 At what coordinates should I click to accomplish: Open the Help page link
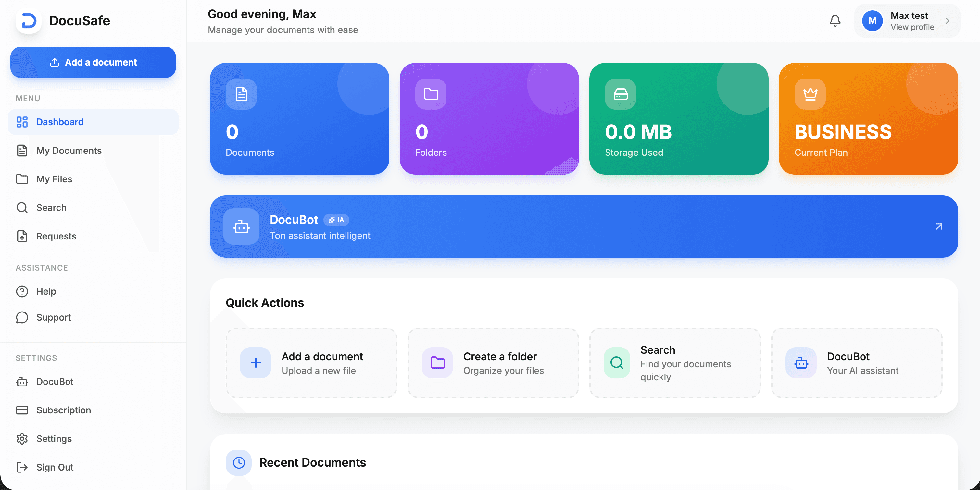[x=46, y=291]
